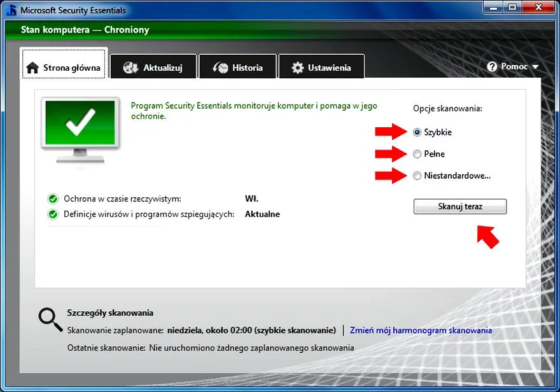The image size is (560, 392).
Task: Click the Microsoft Security Essentials title bar icon
Action: pyautogui.click(x=11, y=10)
